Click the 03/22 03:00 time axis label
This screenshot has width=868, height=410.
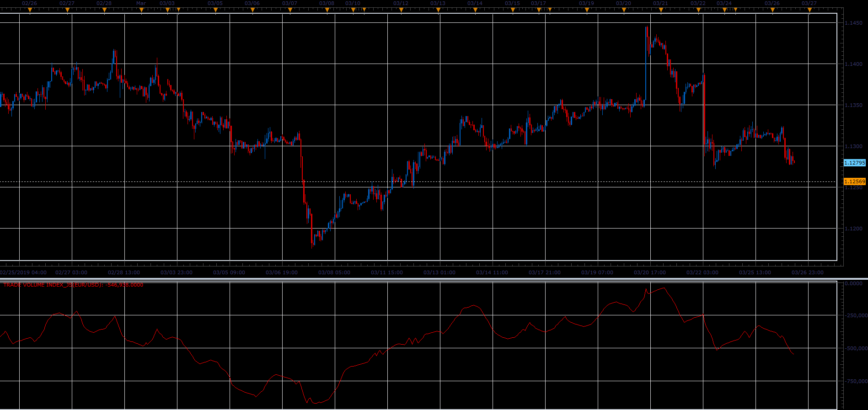[x=702, y=272]
